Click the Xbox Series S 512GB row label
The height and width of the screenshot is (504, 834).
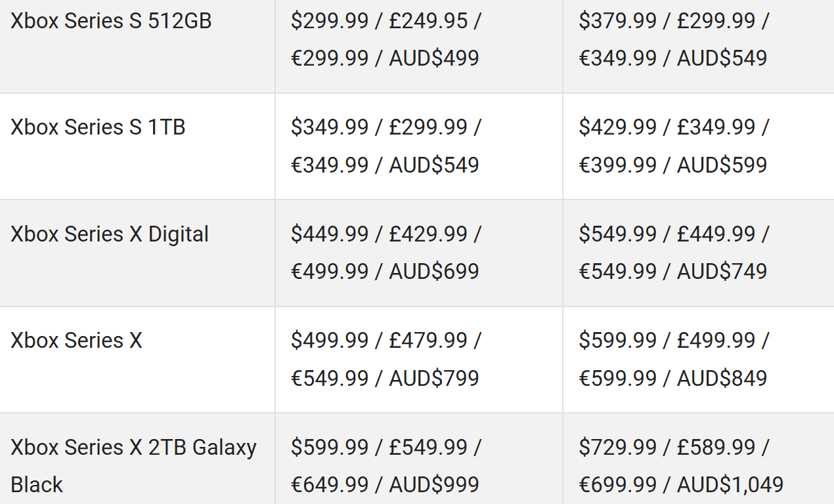tap(111, 21)
